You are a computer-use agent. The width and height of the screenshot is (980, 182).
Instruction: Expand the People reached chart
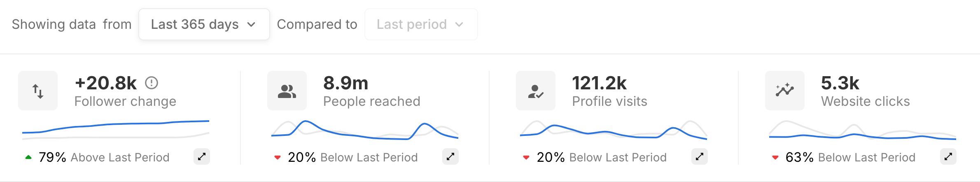(450, 156)
